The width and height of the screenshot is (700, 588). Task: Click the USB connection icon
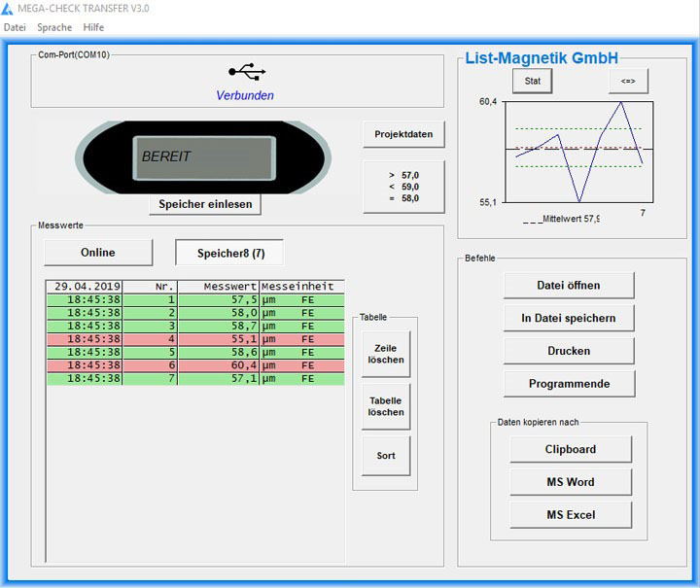click(247, 72)
